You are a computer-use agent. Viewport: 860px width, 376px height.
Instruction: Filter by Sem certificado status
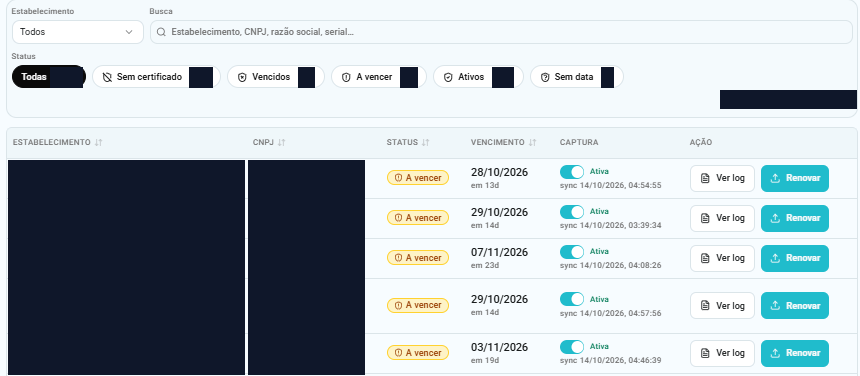156,77
